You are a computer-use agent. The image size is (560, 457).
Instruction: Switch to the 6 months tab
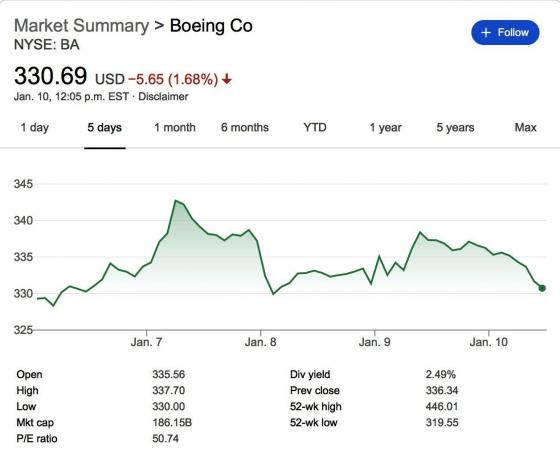(x=245, y=127)
